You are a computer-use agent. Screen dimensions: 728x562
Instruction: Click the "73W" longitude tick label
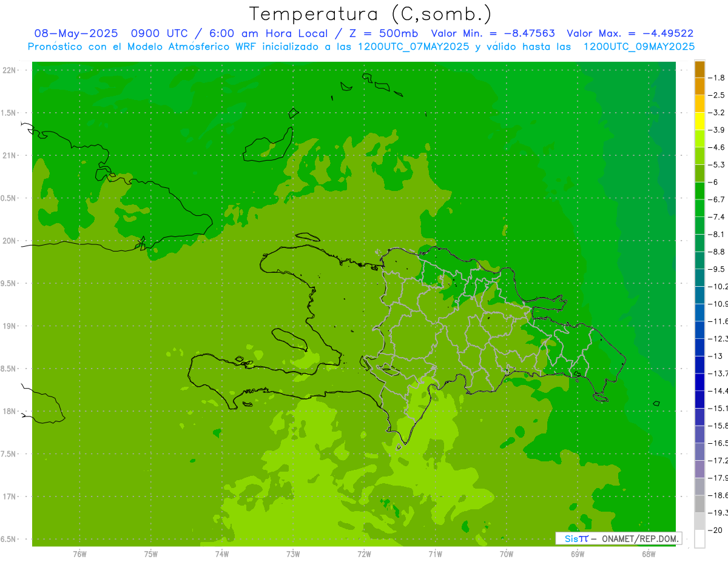click(293, 554)
